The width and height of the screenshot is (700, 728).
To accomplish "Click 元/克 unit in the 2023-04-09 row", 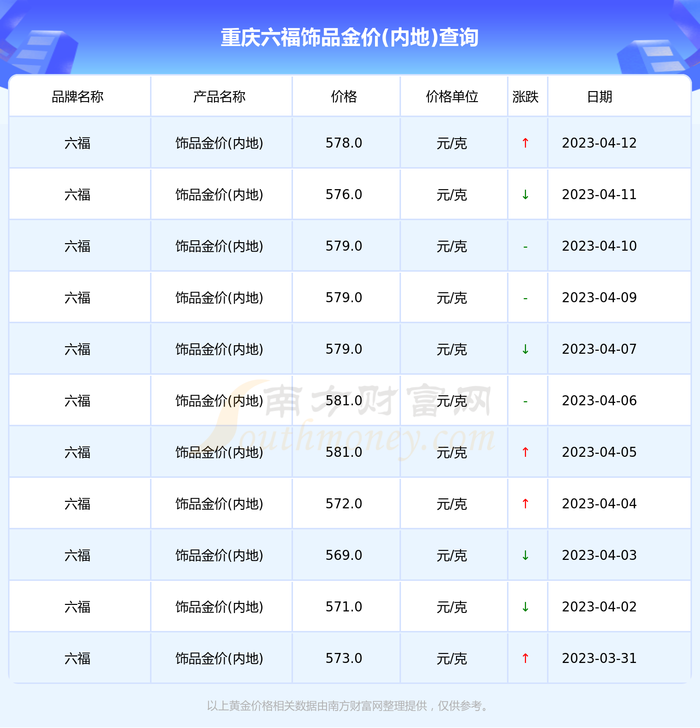I will pos(452,298).
